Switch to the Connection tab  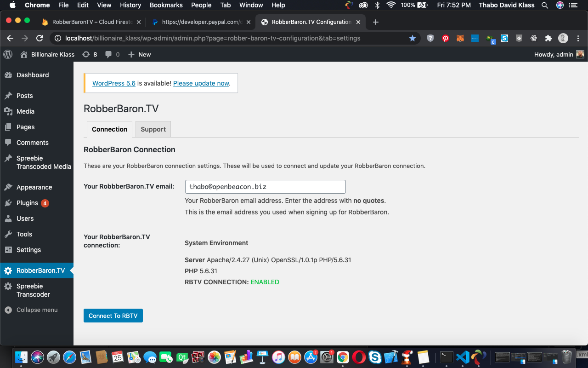click(109, 129)
